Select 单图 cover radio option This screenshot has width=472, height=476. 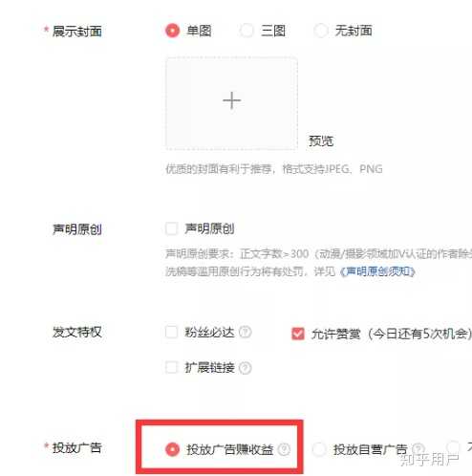click(172, 31)
